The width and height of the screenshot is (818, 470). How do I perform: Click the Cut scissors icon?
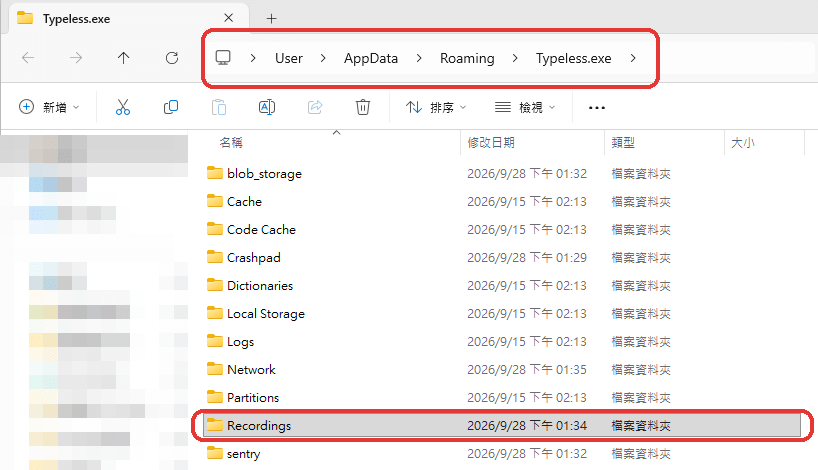(123, 107)
